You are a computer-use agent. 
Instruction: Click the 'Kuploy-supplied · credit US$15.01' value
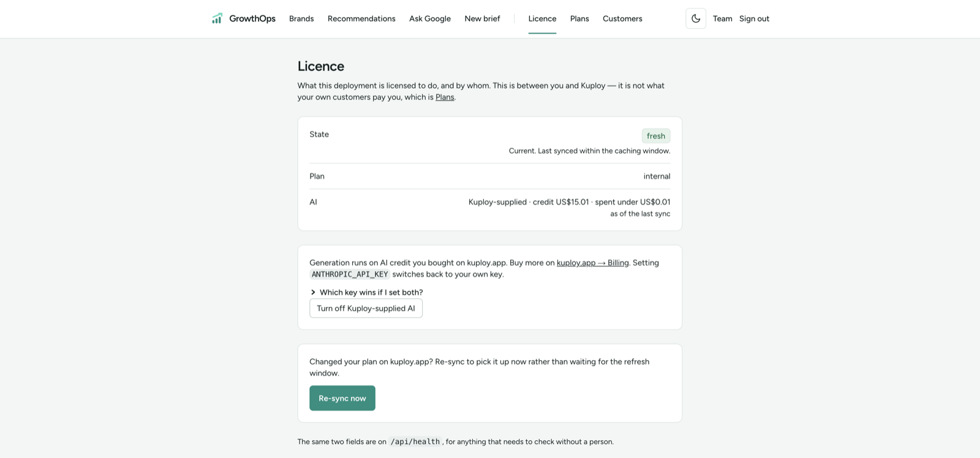point(529,202)
